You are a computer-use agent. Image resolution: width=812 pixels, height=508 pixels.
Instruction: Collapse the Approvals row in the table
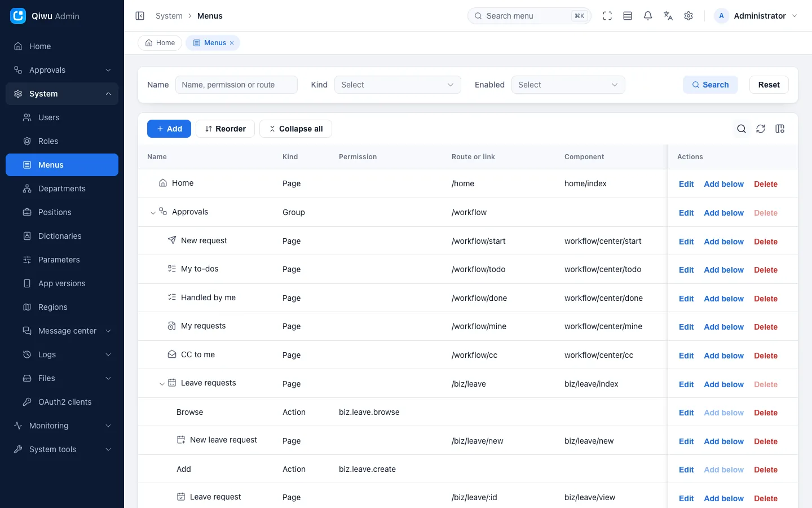coord(153,213)
